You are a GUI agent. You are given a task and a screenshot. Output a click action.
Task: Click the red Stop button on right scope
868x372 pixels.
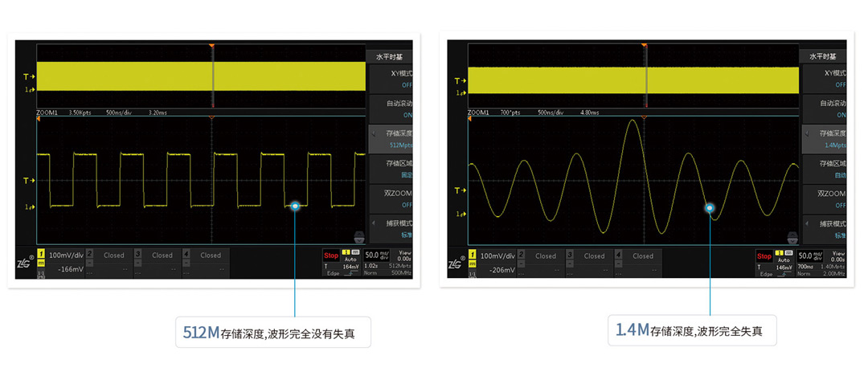(x=764, y=256)
